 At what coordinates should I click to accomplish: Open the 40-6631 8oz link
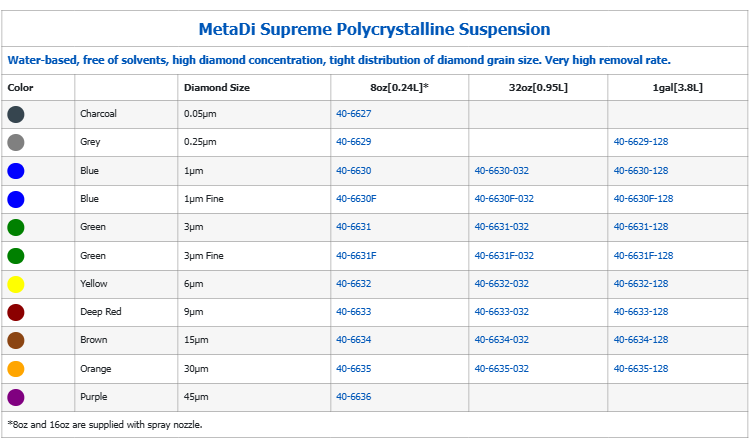(x=353, y=227)
